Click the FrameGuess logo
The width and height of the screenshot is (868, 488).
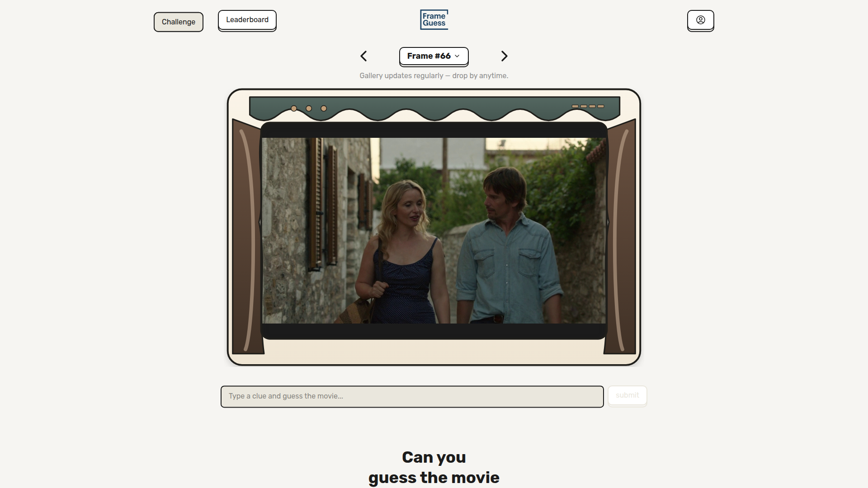[x=434, y=20]
